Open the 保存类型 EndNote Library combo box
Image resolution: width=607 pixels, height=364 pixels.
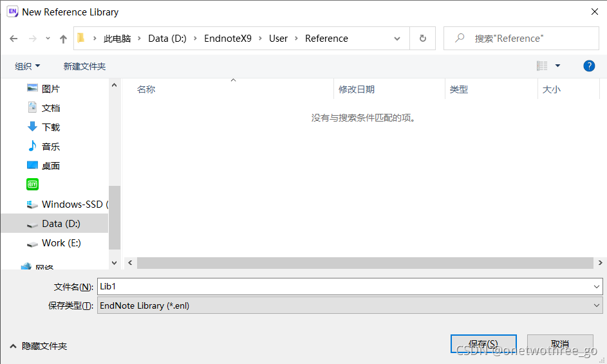(350, 305)
